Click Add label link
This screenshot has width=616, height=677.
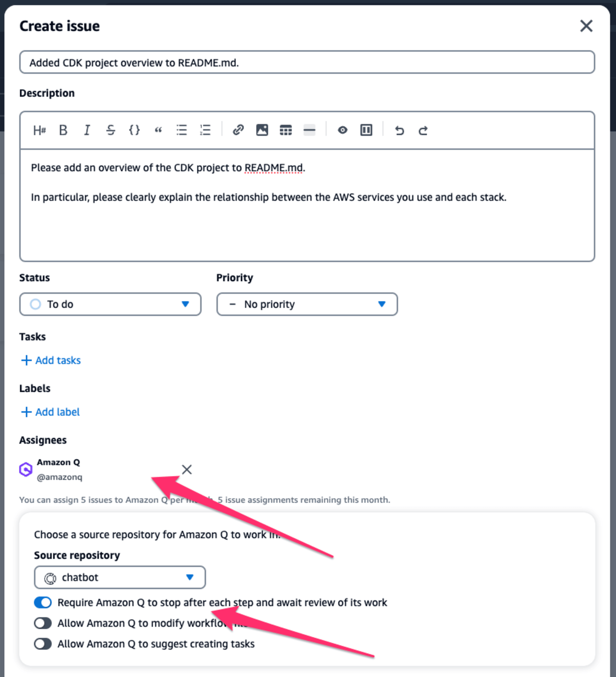point(50,412)
